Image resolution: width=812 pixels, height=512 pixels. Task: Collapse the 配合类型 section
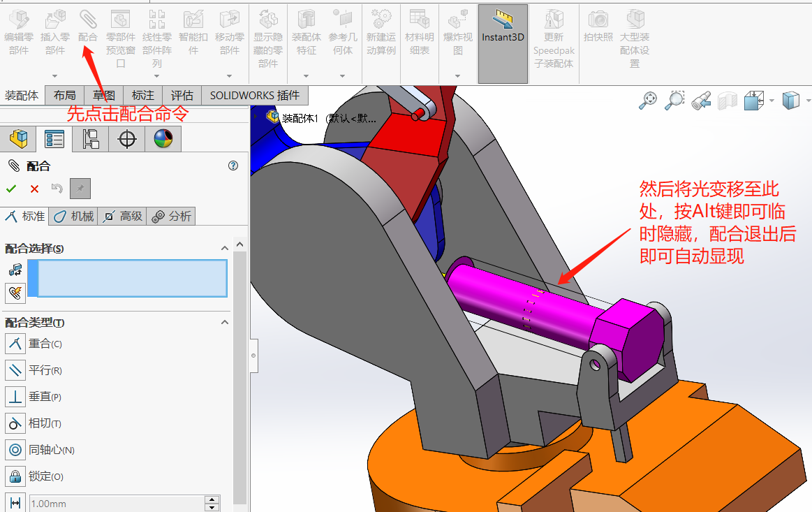(x=225, y=323)
